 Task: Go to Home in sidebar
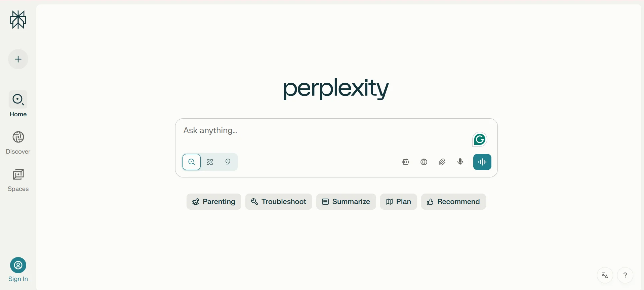18,104
